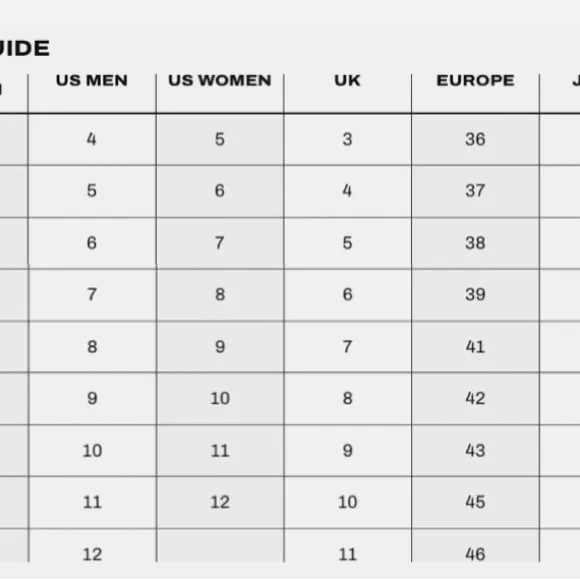Click US Men size 12 cell
Viewport: 580px width, 580px height.
[x=92, y=546]
